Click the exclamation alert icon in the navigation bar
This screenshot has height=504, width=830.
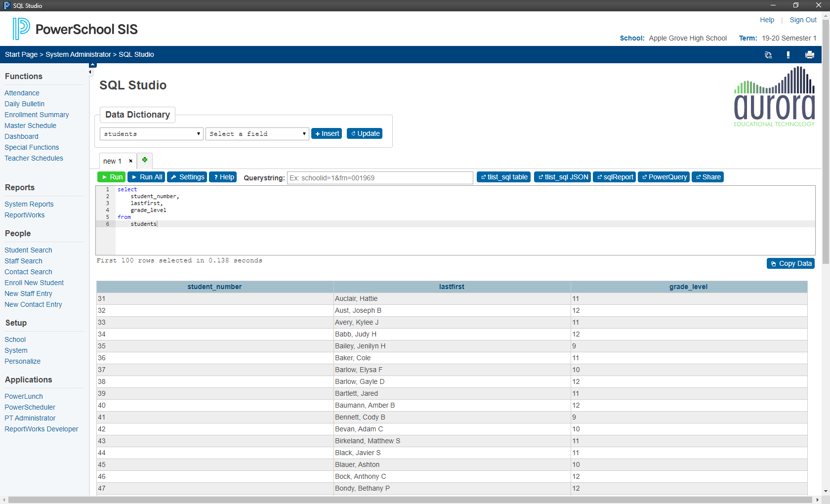(788, 54)
